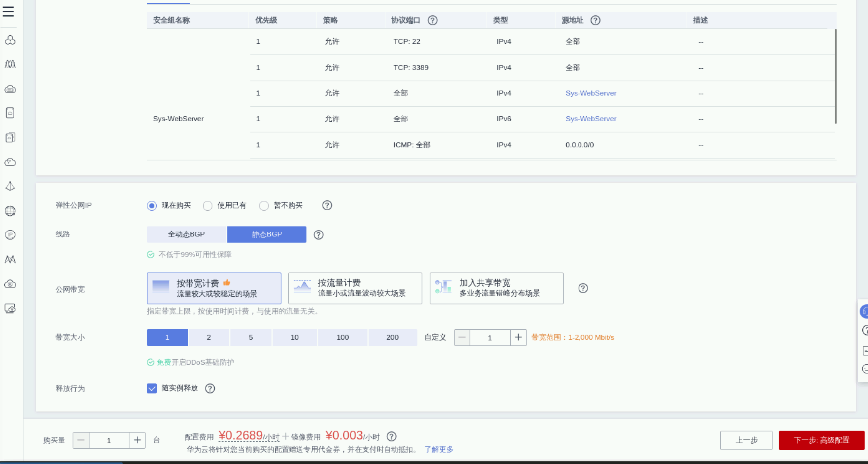Set bandwidth size to 1
The width and height of the screenshot is (868, 464).
[x=167, y=337]
